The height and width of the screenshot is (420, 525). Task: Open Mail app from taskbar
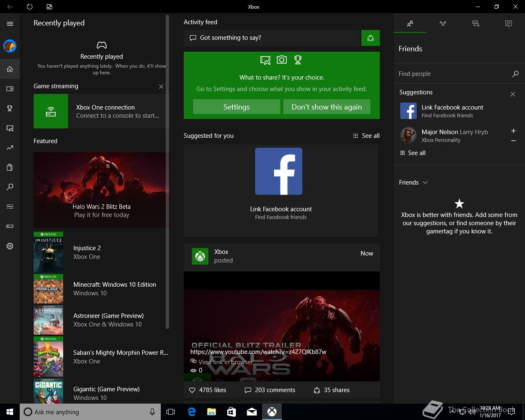(x=252, y=412)
